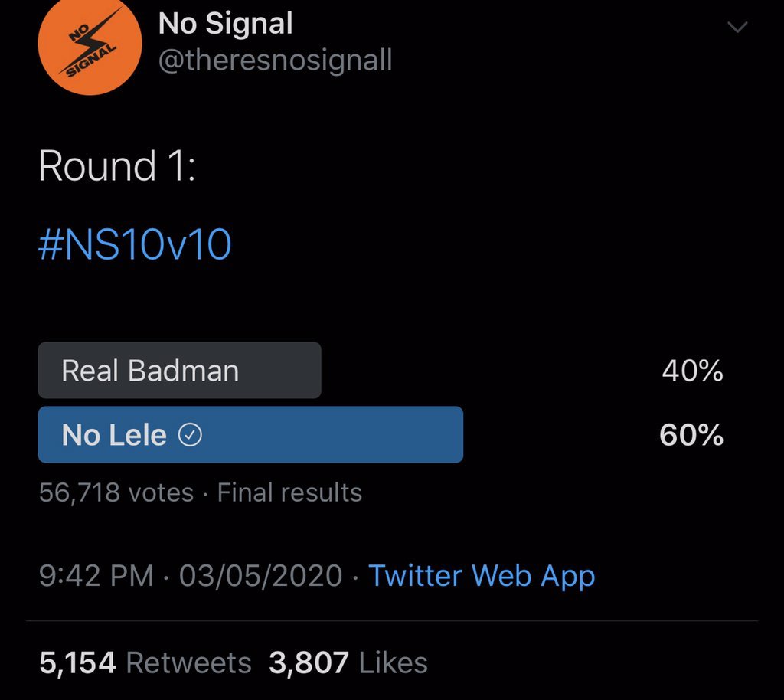This screenshot has width=784, height=700.
Task: View the 5,154 Retweets list
Action: 145,663
